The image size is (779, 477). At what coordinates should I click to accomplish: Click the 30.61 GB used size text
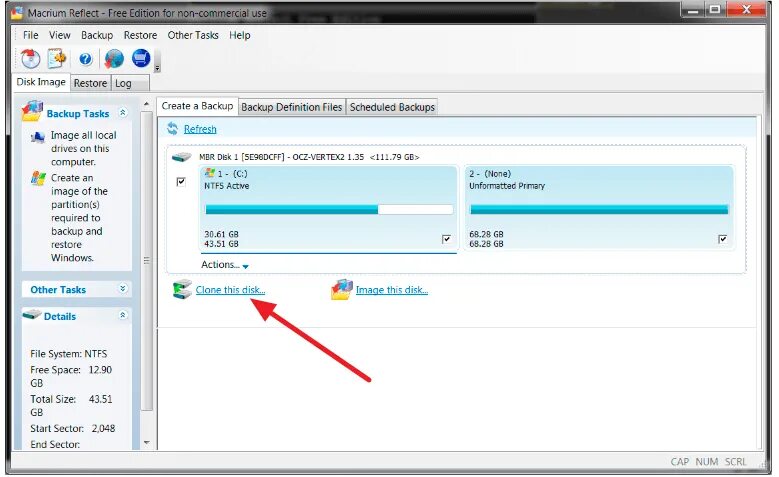pyautogui.click(x=221, y=234)
